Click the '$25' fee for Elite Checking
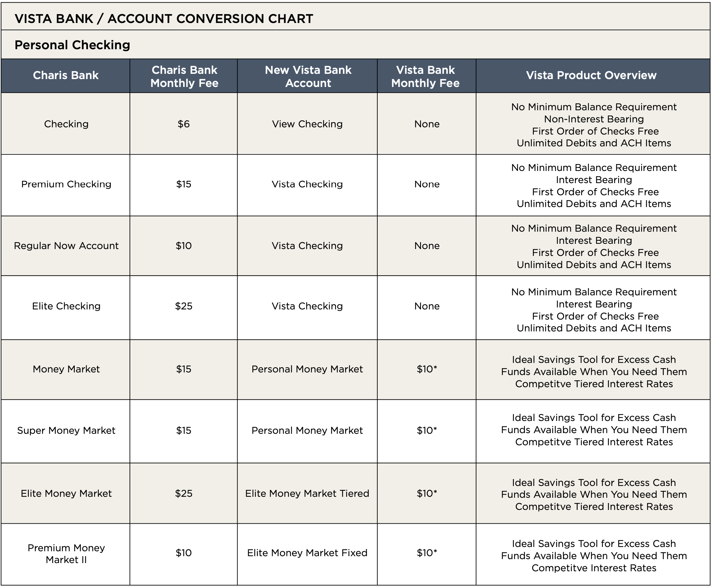This screenshot has width=712, height=588. (184, 306)
